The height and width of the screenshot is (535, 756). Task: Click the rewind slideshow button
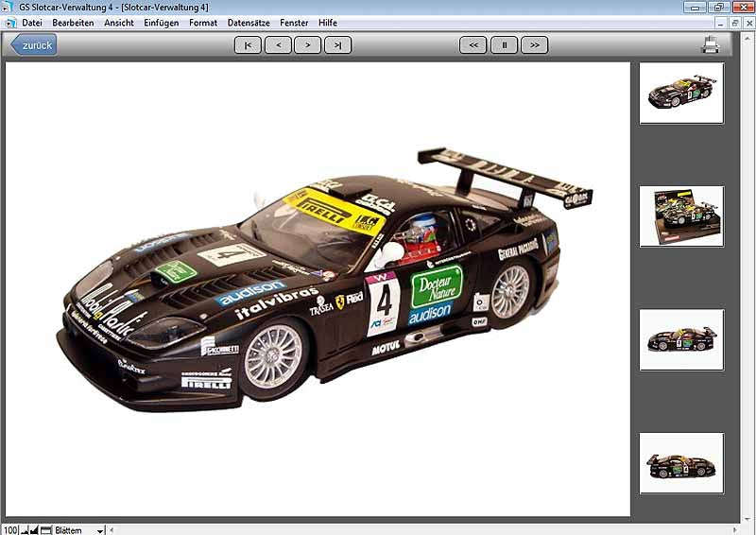click(x=473, y=44)
